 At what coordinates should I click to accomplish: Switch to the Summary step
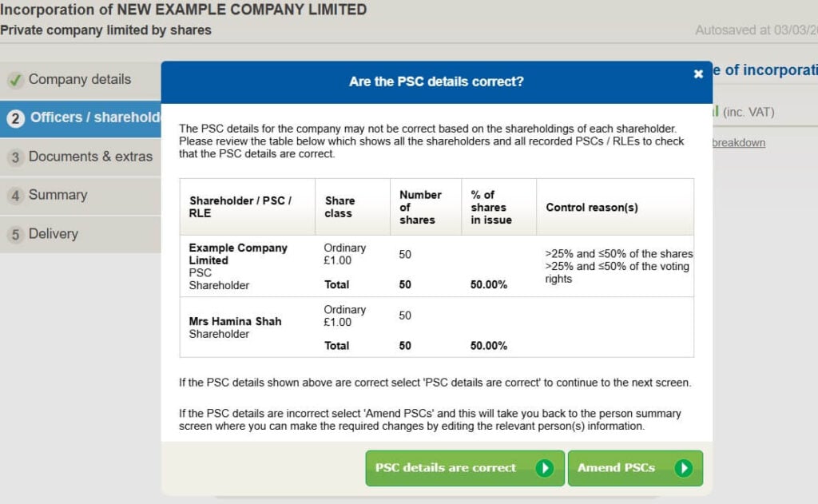[x=58, y=195]
